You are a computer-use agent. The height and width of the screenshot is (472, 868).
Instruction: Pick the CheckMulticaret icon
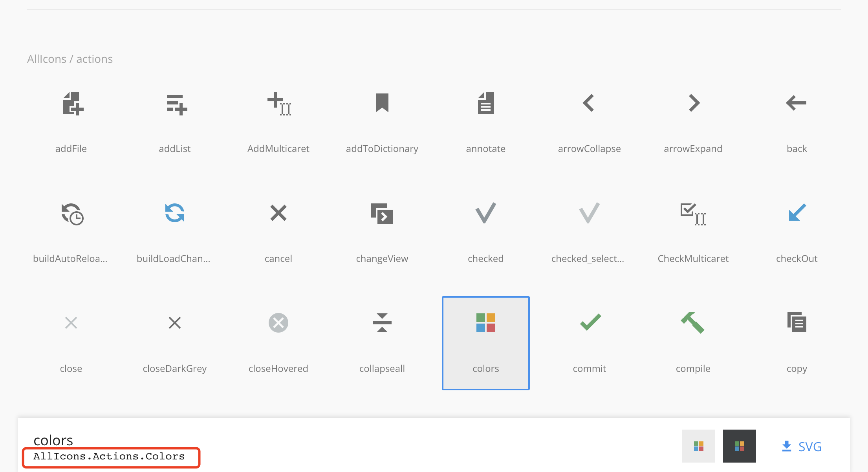693,214
